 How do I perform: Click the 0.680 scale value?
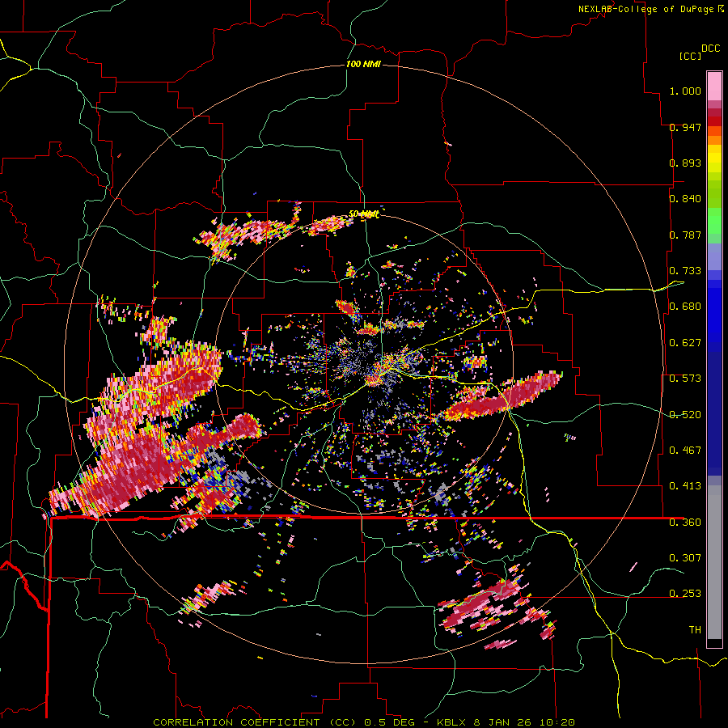click(x=685, y=307)
